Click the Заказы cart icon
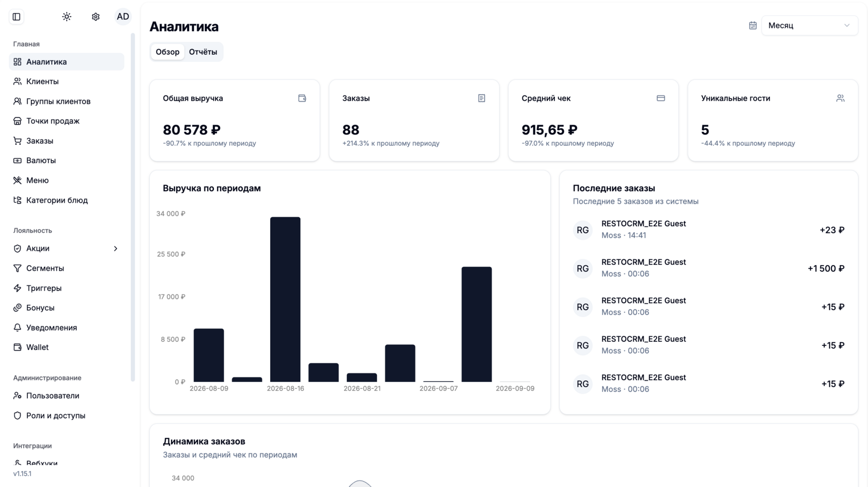The width and height of the screenshot is (868, 487). pyautogui.click(x=18, y=141)
